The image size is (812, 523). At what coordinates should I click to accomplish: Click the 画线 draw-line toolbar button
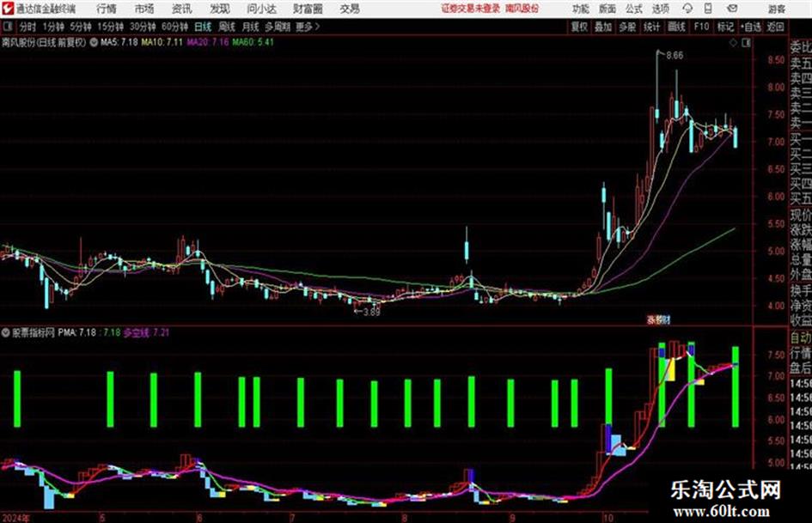click(x=676, y=27)
